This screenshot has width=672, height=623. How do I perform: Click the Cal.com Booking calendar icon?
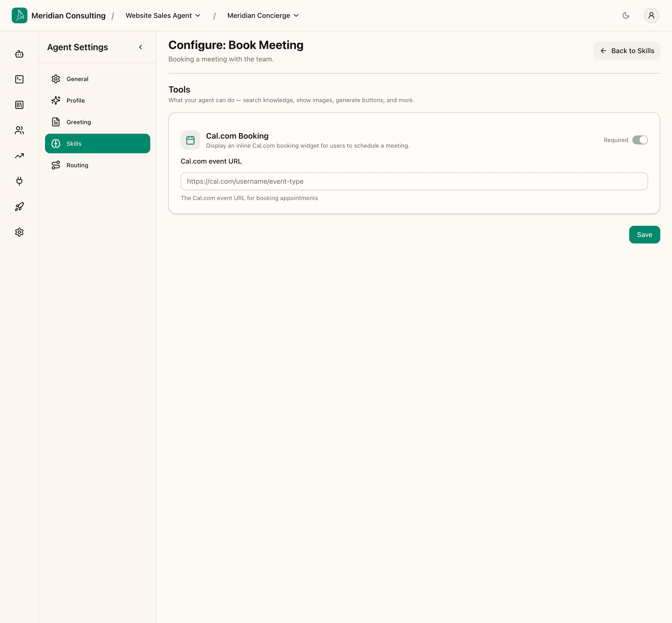(x=190, y=140)
